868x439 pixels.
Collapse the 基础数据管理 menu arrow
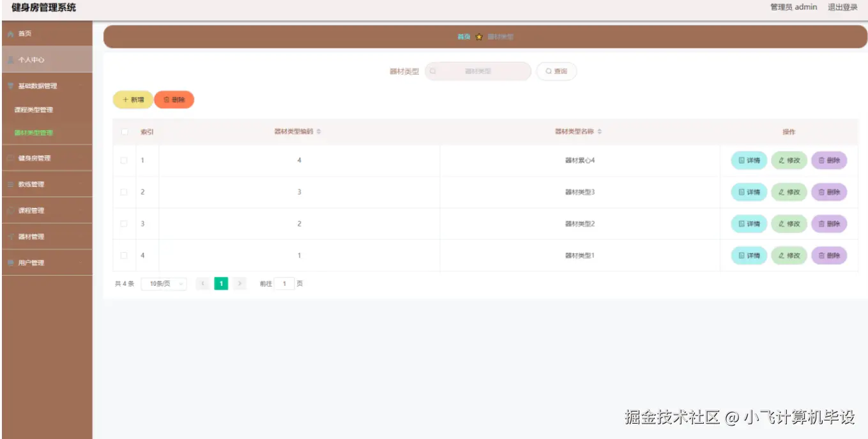80,86
